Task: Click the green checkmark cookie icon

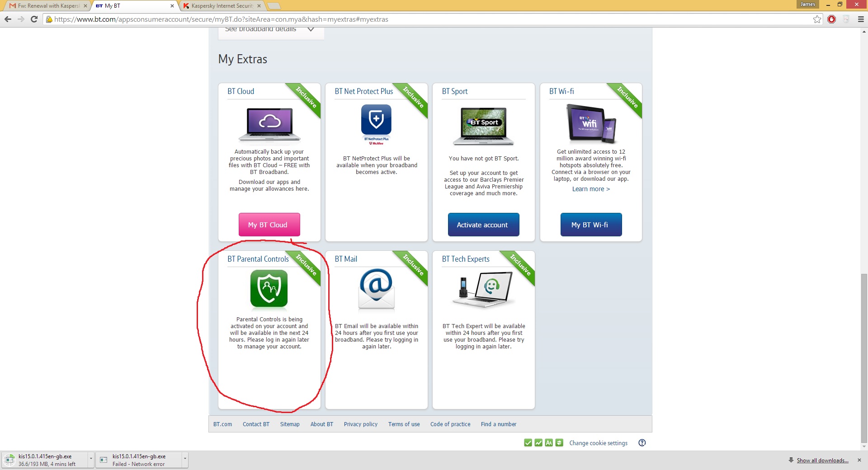Action: click(528, 443)
